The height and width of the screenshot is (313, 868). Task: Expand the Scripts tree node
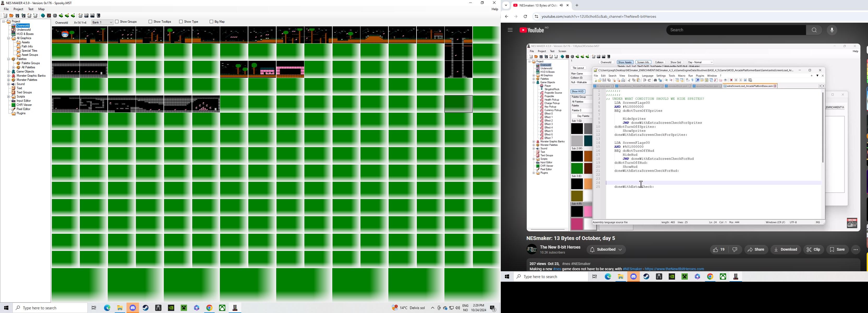[x=8, y=97]
